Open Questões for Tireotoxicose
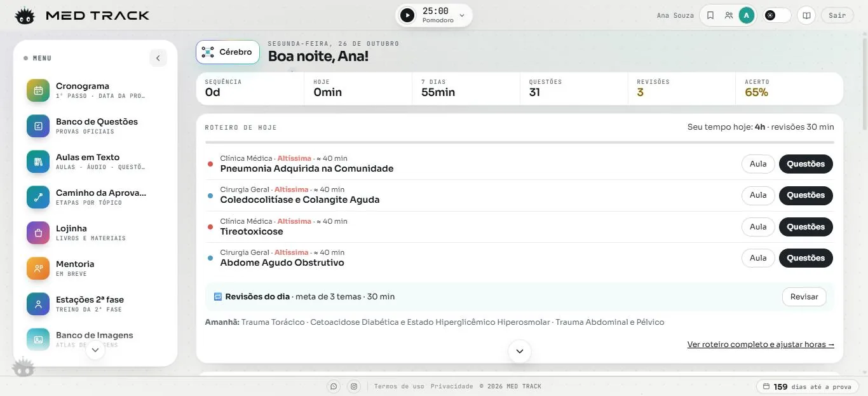The width and height of the screenshot is (868, 396). point(806,227)
